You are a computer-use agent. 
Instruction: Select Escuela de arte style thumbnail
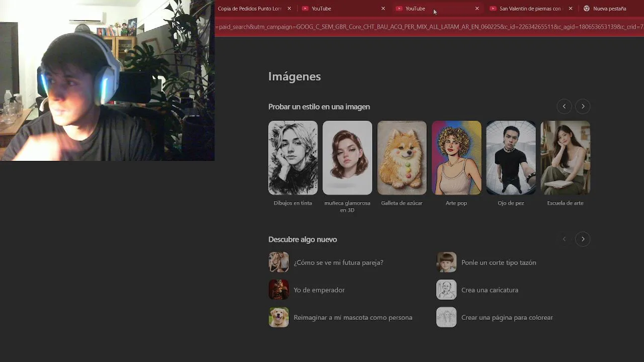(x=566, y=157)
